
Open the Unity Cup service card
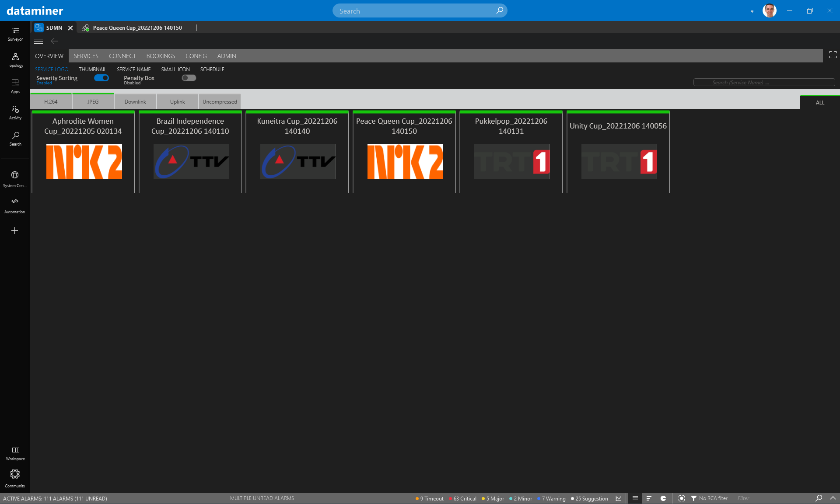click(618, 152)
